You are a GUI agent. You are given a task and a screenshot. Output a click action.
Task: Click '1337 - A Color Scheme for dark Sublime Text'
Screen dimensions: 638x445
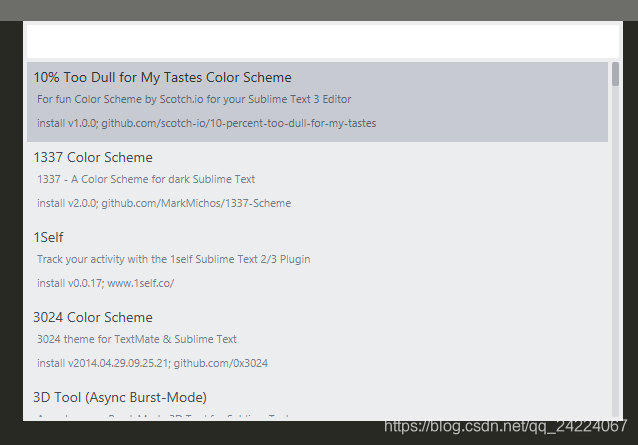point(146,179)
